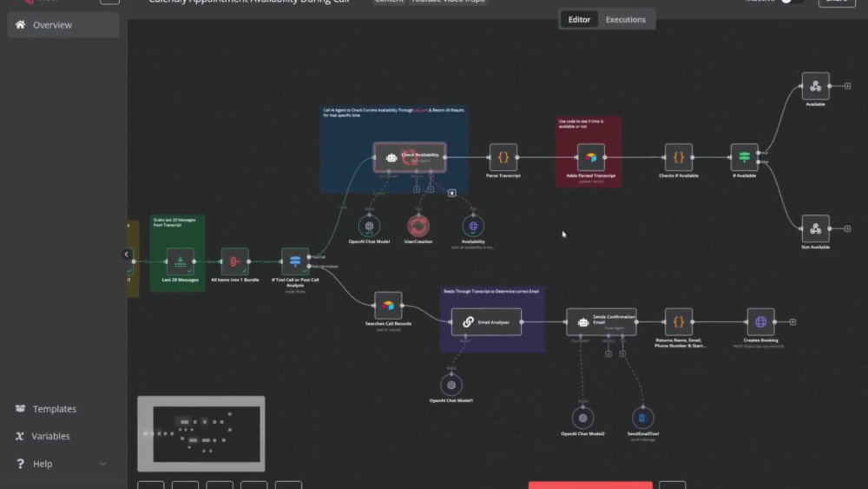Add a node after the Available output

click(x=847, y=86)
